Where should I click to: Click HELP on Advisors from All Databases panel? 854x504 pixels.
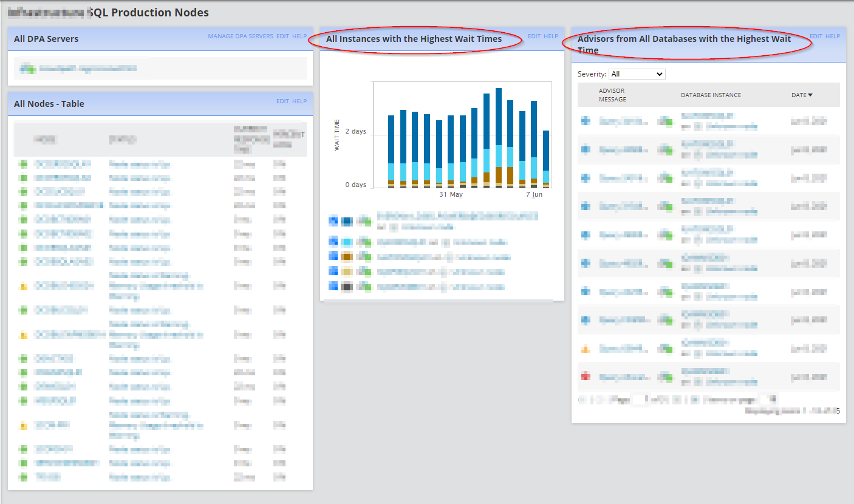coord(833,36)
